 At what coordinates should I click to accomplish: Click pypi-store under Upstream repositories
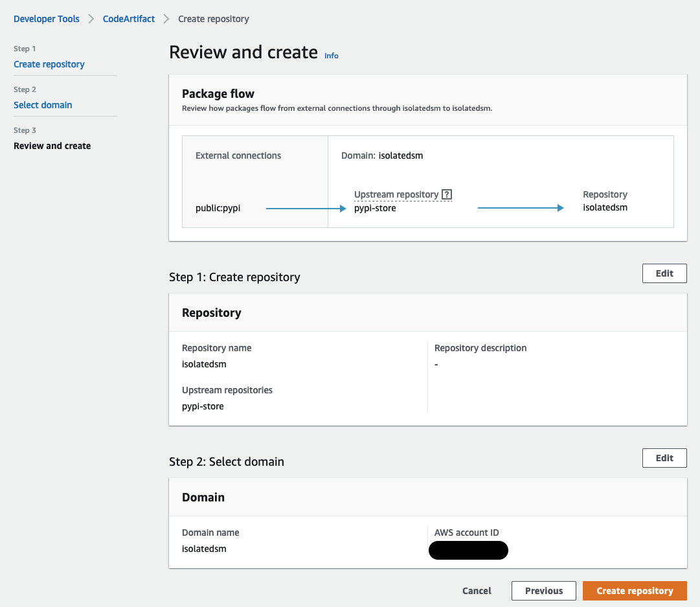pyautogui.click(x=203, y=406)
